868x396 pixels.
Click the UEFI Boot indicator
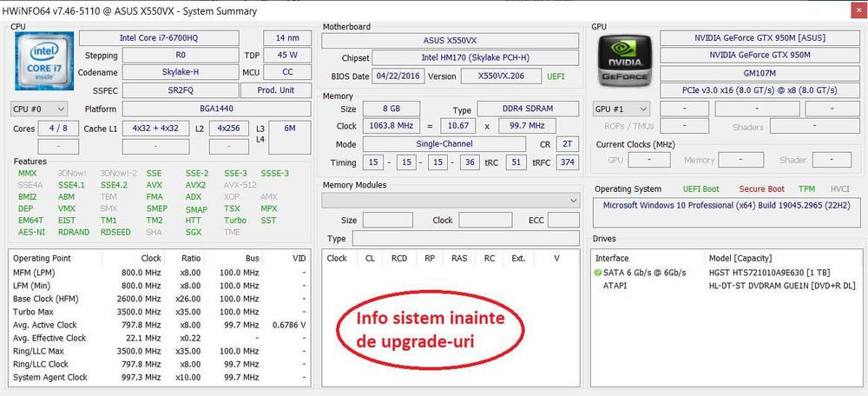click(x=700, y=188)
